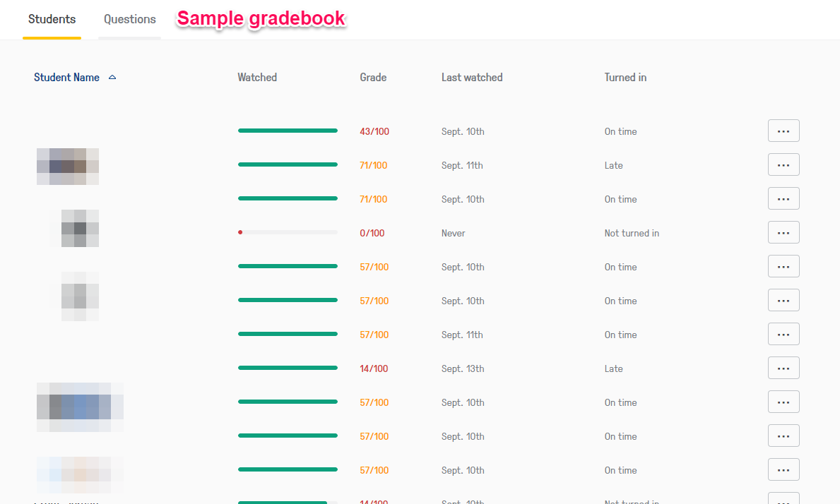Switch to the Questions tab
This screenshot has width=840, height=504.
point(130,20)
